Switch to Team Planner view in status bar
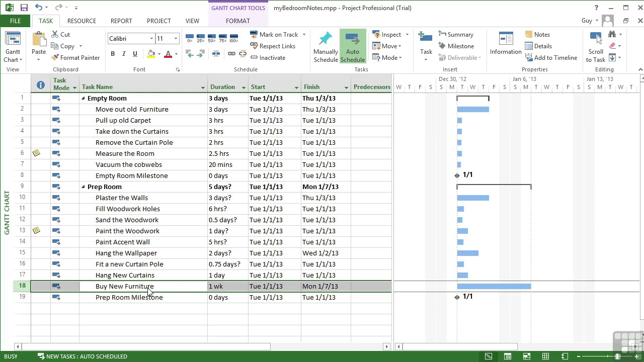Viewport: 644px width, 362px height. click(527, 356)
